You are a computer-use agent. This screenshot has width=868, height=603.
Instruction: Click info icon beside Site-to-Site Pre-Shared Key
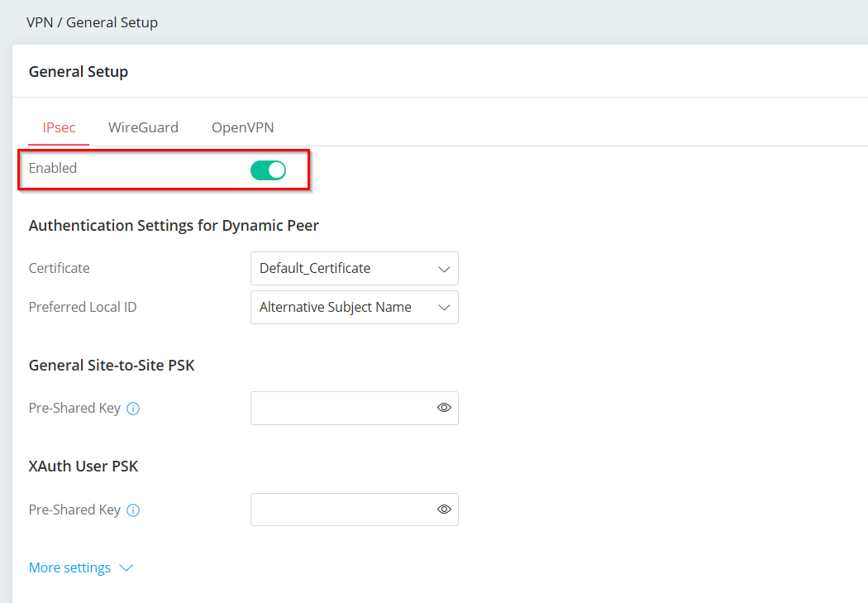pyautogui.click(x=133, y=409)
